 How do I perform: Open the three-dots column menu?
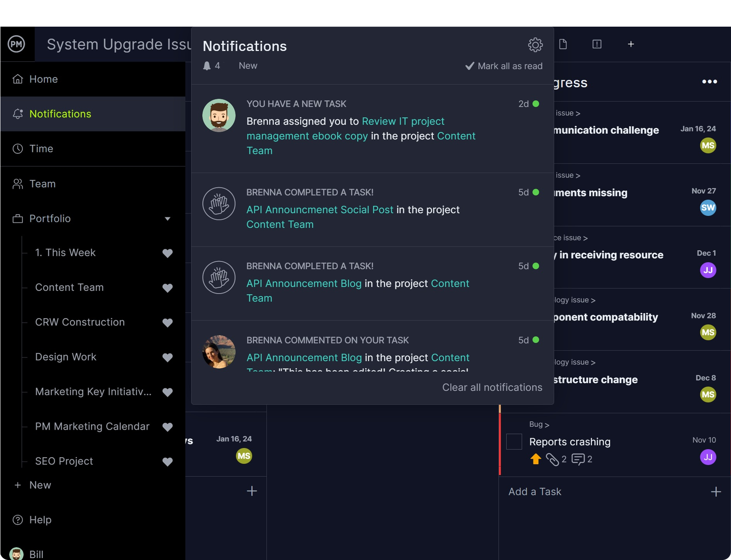(x=710, y=82)
